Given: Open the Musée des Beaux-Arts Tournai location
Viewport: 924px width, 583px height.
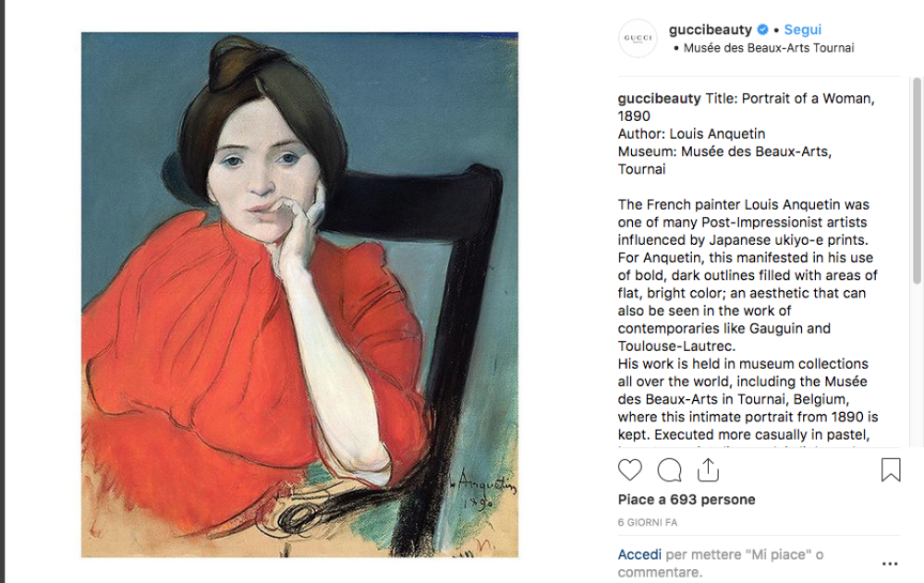Looking at the screenshot, I should [x=768, y=48].
